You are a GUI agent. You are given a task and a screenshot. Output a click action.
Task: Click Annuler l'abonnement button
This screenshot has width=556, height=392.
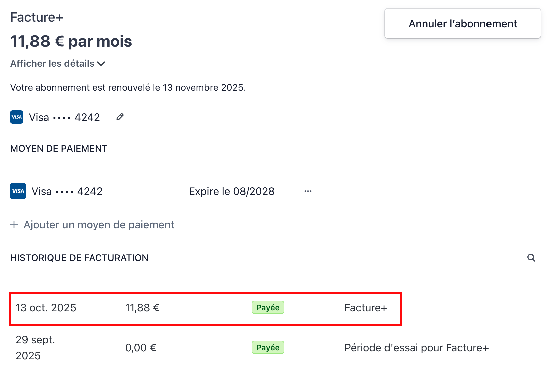tap(462, 24)
